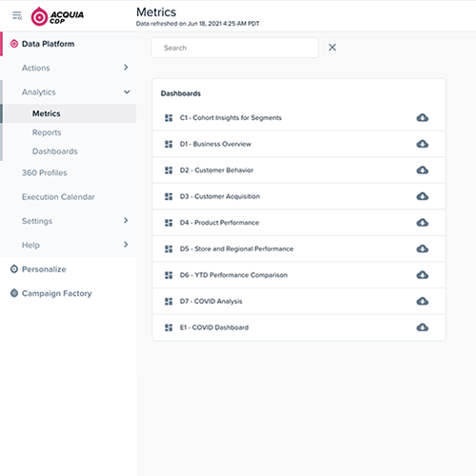Go to 360 Profiles

coord(45,173)
